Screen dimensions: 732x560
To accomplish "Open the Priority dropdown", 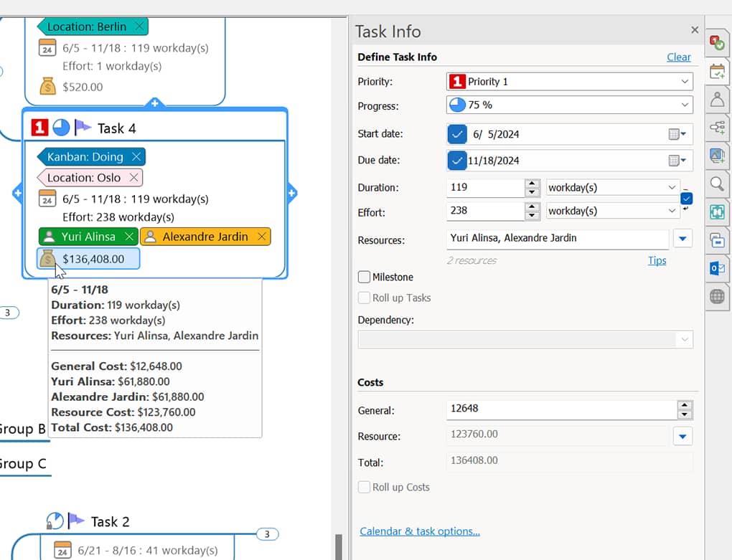I will coord(685,82).
